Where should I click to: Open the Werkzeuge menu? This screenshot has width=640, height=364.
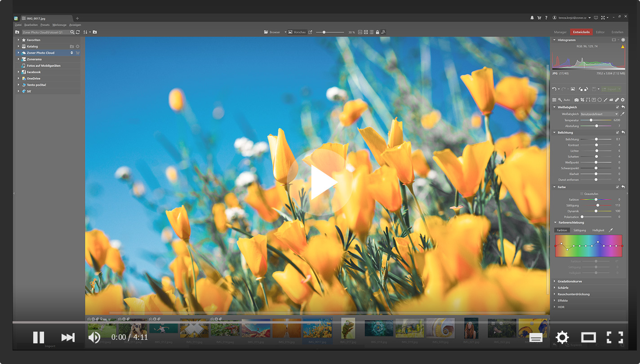tap(59, 25)
